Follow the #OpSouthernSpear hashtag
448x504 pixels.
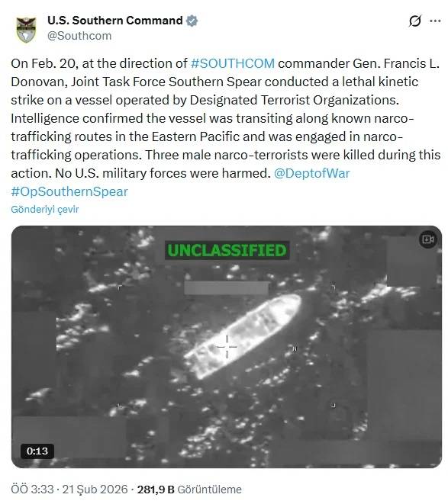point(69,191)
